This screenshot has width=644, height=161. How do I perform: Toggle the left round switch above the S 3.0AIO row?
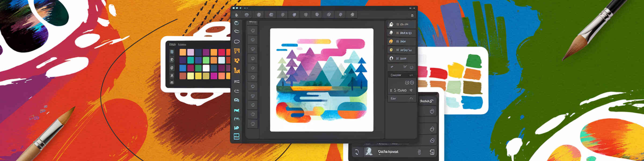point(407,83)
